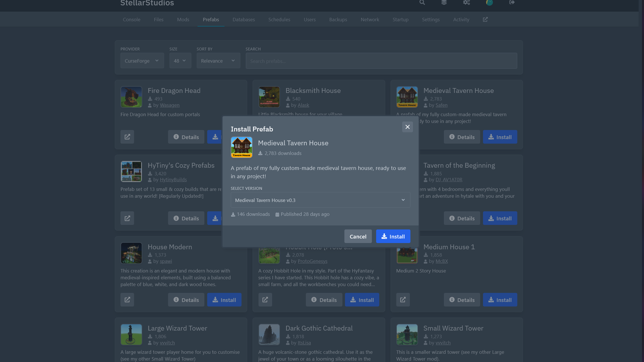Open external link icon on Medium House 1 card
Viewport: 644px width, 362px height.
tap(403, 300)
